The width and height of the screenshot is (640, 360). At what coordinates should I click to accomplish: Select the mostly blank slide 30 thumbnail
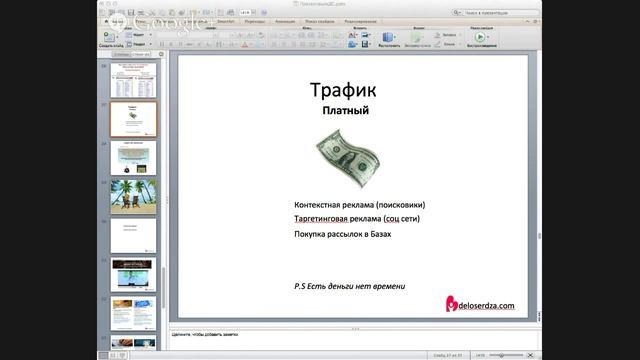pos(133,236)
